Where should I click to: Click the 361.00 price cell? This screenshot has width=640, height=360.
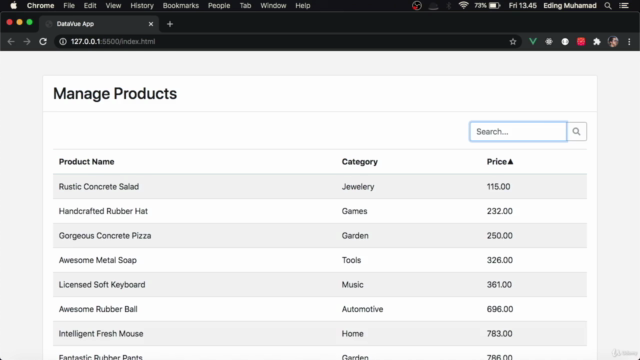499,284
